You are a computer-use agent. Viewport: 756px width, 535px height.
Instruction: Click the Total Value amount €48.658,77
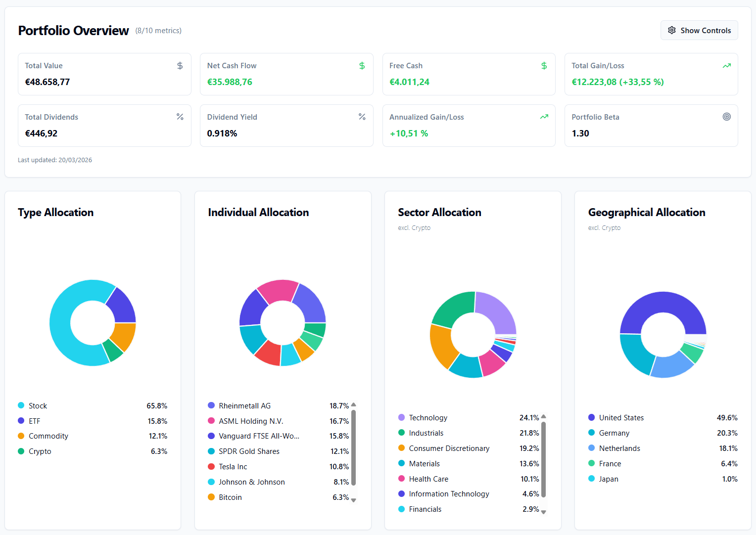(47, 82)
